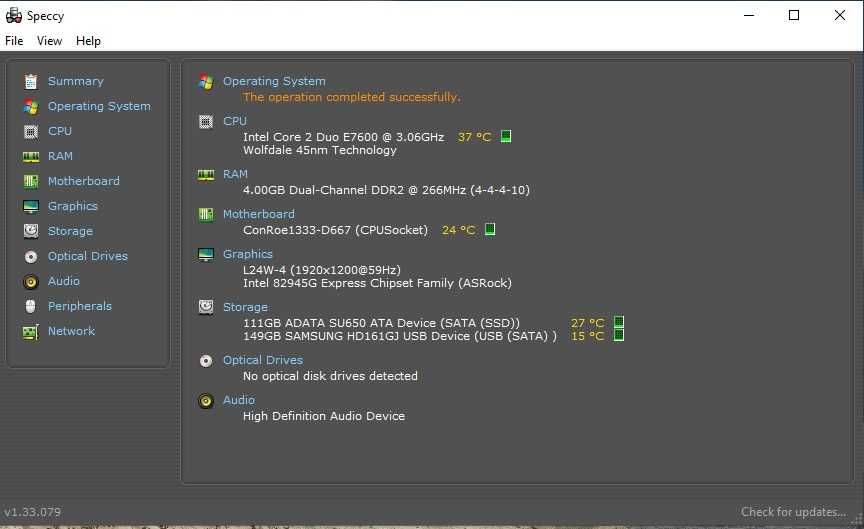The image size is (864, 529).
Task: Click the Motherboard icon in sidebar
Action: point(31,181)
